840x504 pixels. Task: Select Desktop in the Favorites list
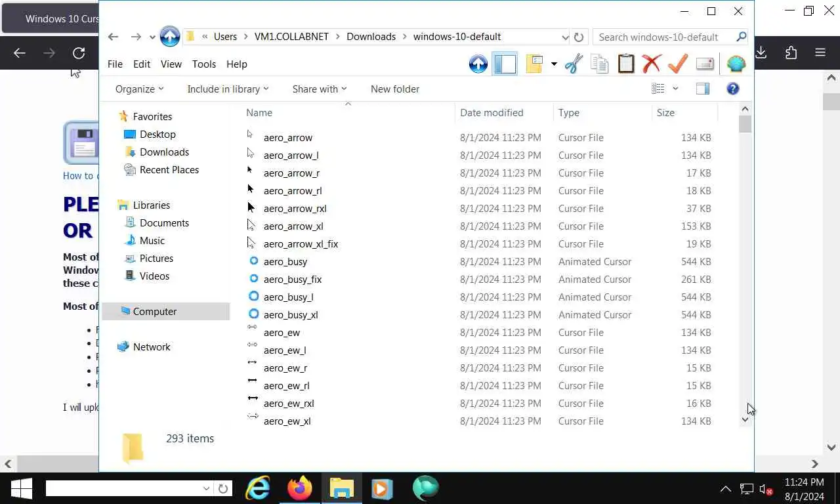157,134
